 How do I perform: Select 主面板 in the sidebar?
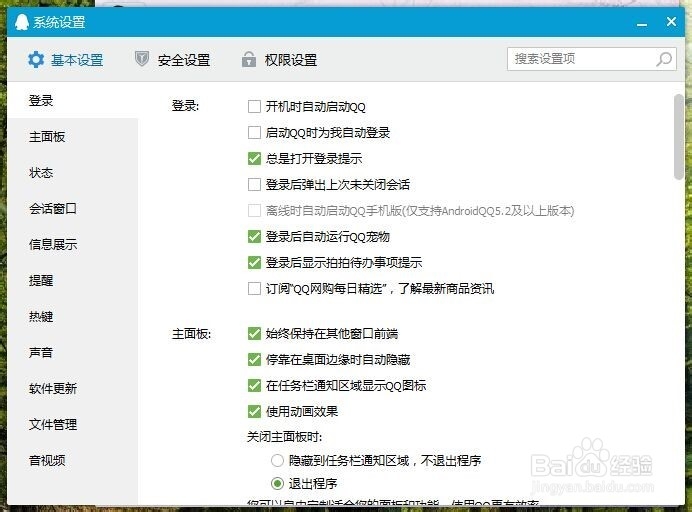73,137
